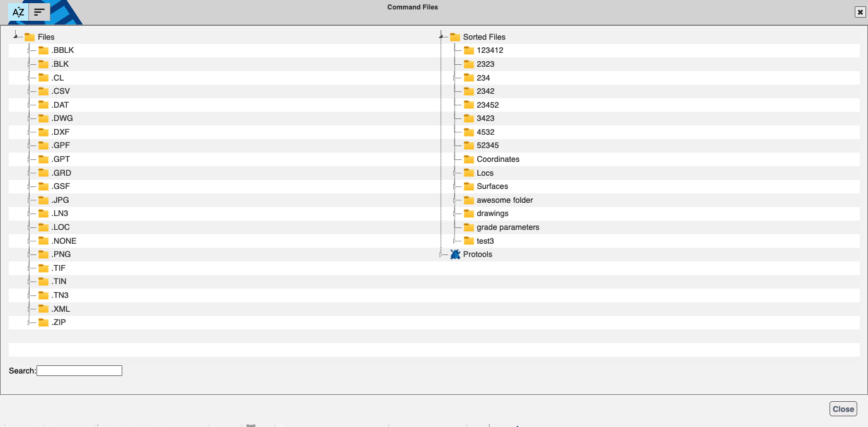Viewport: 868px width, 427px height.
Task: Click the 123412 folder icon
Action: pos(469,50)
